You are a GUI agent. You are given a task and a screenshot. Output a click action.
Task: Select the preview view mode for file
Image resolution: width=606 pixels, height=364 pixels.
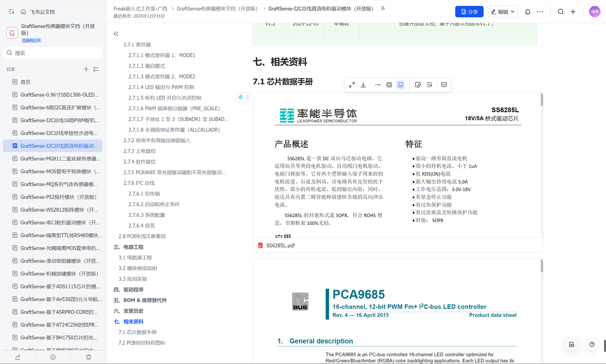click(401, 85)
